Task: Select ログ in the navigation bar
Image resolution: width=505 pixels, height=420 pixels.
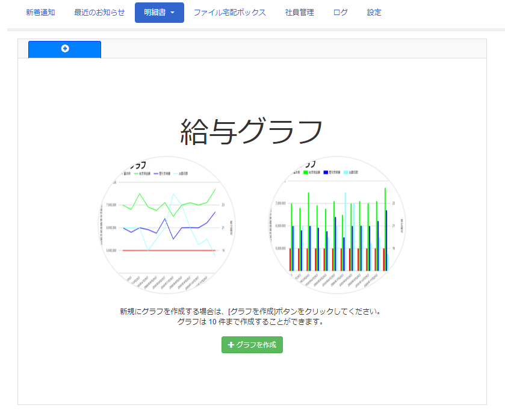Action: (340, 12)
